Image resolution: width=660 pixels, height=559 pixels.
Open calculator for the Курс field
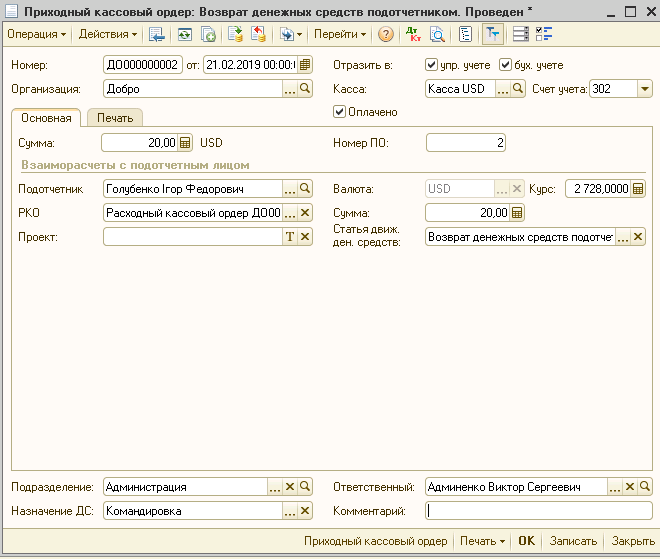(639, 188)
